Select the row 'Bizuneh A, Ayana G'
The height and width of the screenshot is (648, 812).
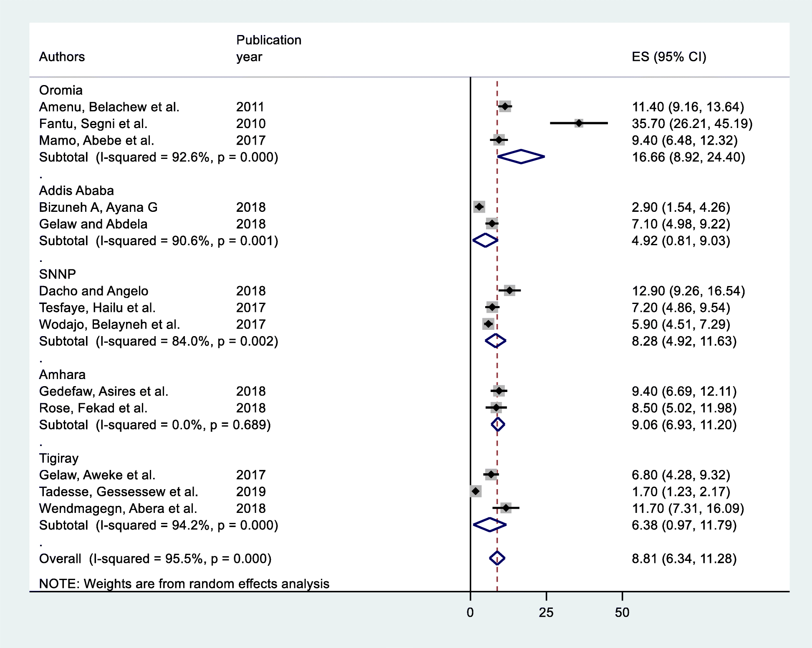384,207
